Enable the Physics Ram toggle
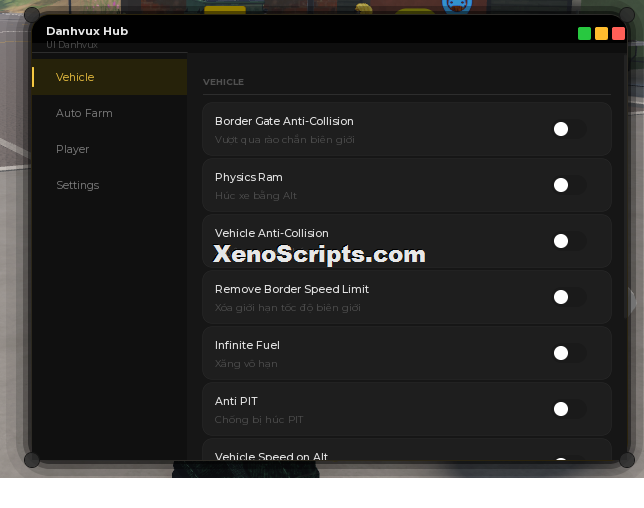The image size is (644, 508). [x=569, y=185]
